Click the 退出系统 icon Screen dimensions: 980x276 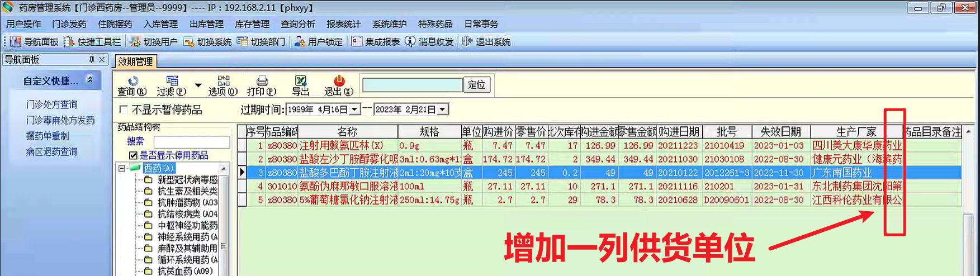pos(467,42)
